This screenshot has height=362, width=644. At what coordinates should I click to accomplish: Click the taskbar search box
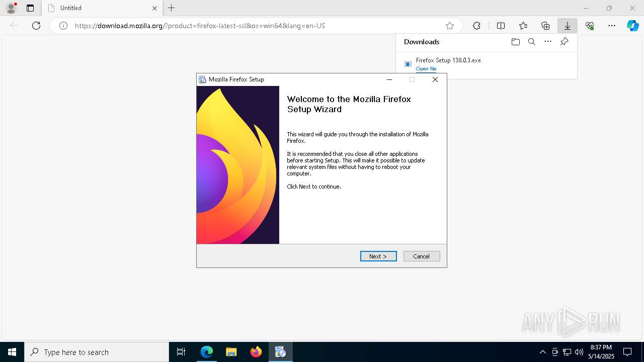[97, 352]
